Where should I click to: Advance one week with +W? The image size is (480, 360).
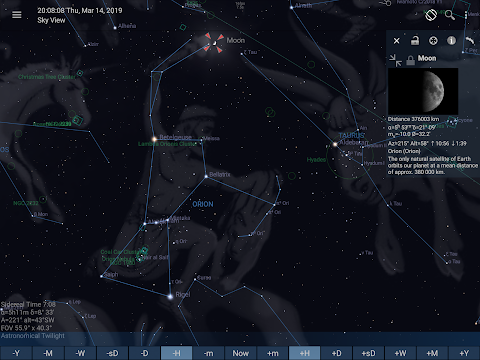pyautogui.click(x=400, y=353)
